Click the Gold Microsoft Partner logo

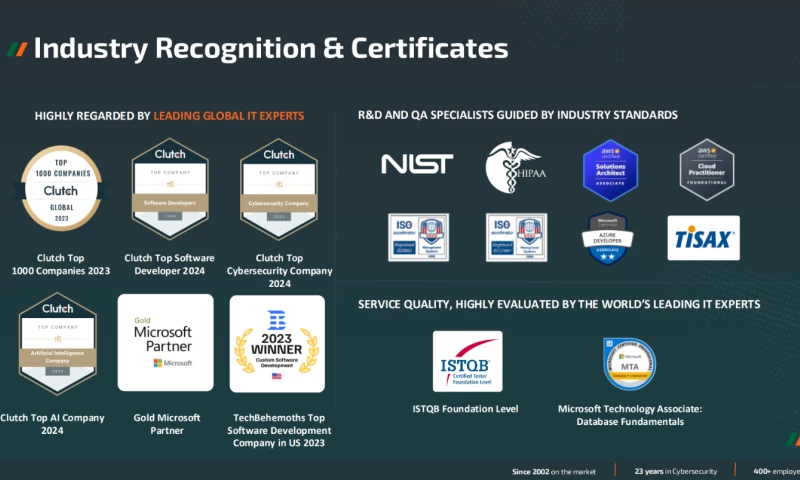(x=165, y=342)
